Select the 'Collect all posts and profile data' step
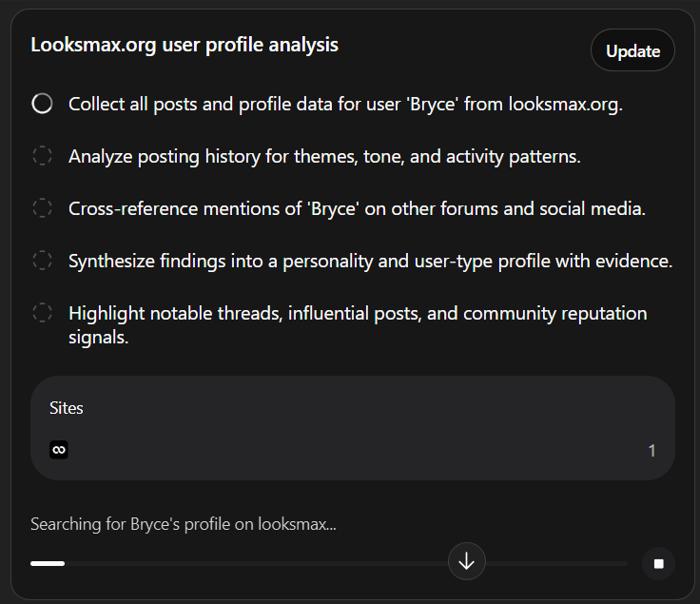The height and width of the screenshot is (604, 700). (345, 104)
